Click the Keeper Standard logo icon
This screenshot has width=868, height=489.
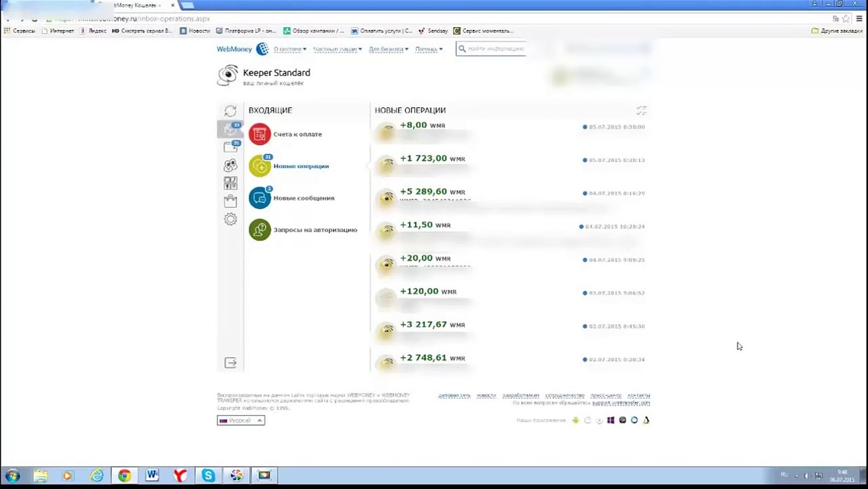228,75
